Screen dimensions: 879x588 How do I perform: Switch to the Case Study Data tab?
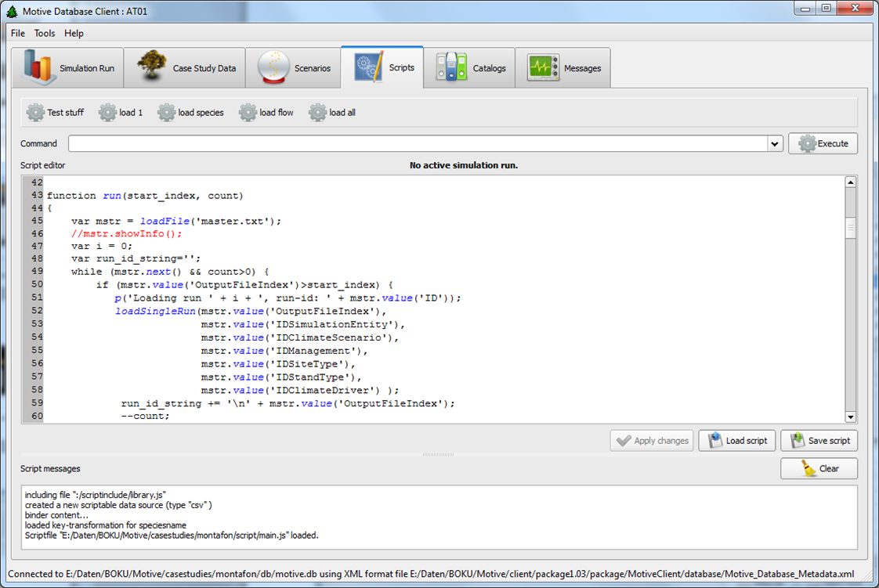(x=184, y=68)
